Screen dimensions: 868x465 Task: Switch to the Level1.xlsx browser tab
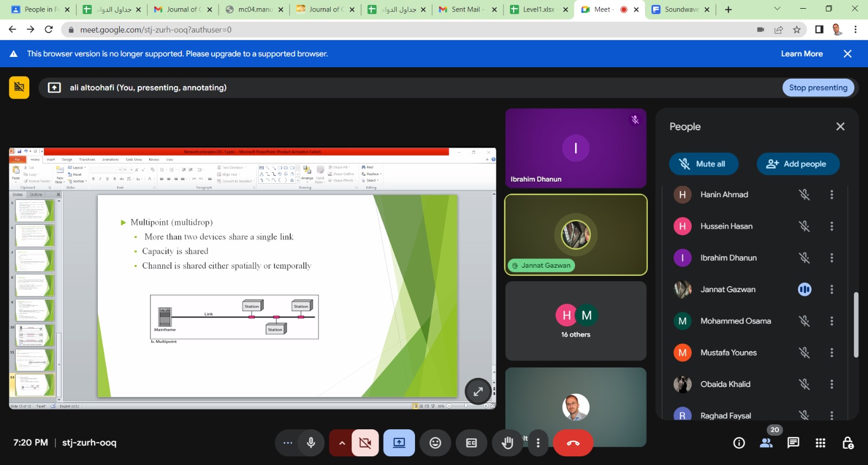click(x=538, y=9)
